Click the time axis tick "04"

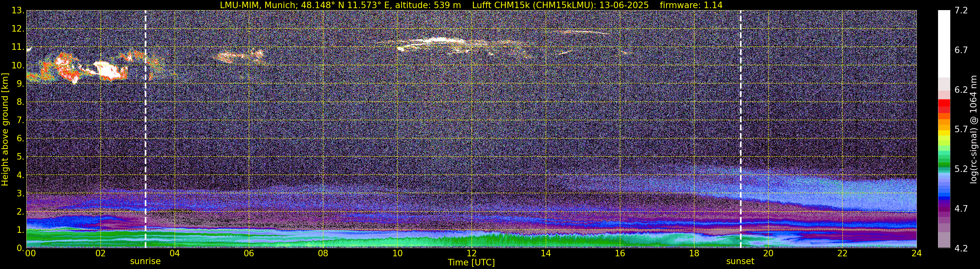click(x=175, y=253)
